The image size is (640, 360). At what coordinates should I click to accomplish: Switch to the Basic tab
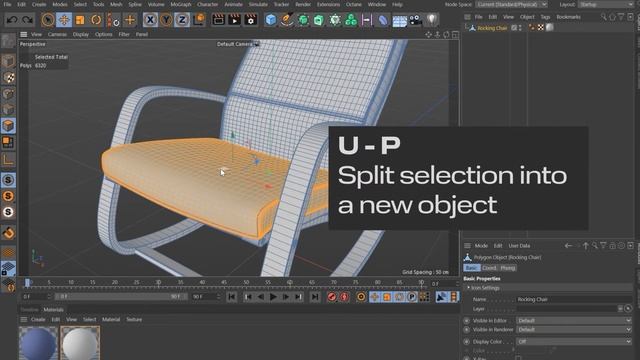(471, 268)
